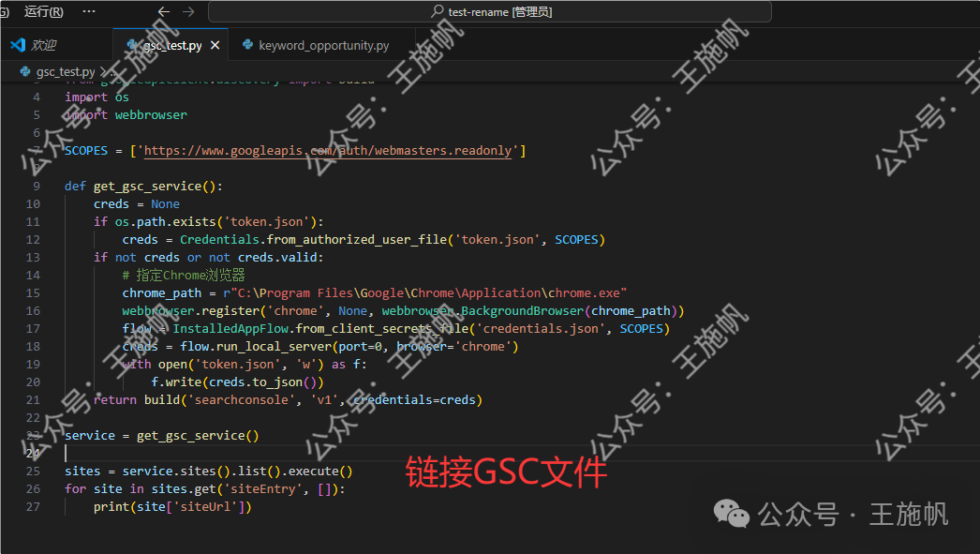Click the gsc_test.py breadcrumb item
Screen dimensions: 980x554
click(65, 72)
